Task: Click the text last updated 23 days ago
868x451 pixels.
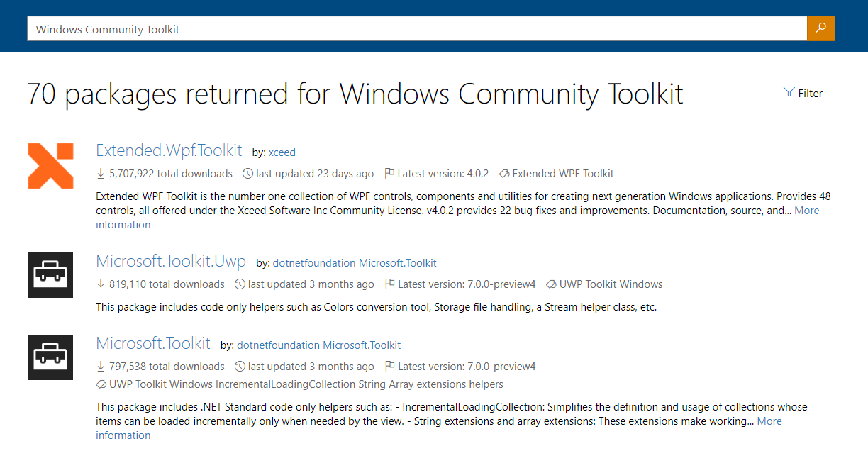Action: 315,174
